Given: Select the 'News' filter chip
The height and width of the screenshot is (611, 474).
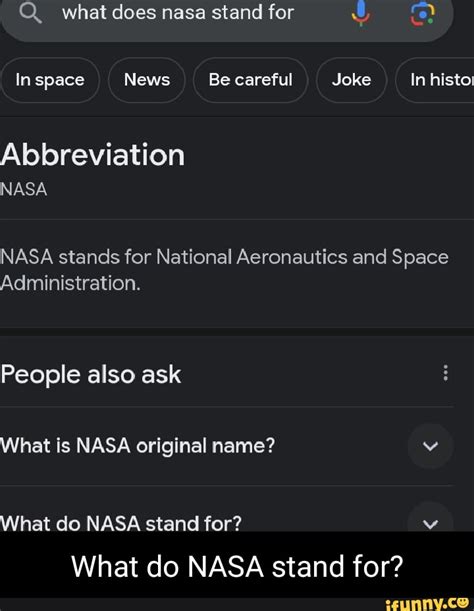Looking at the screenshot, I should [x=147, y=80].
